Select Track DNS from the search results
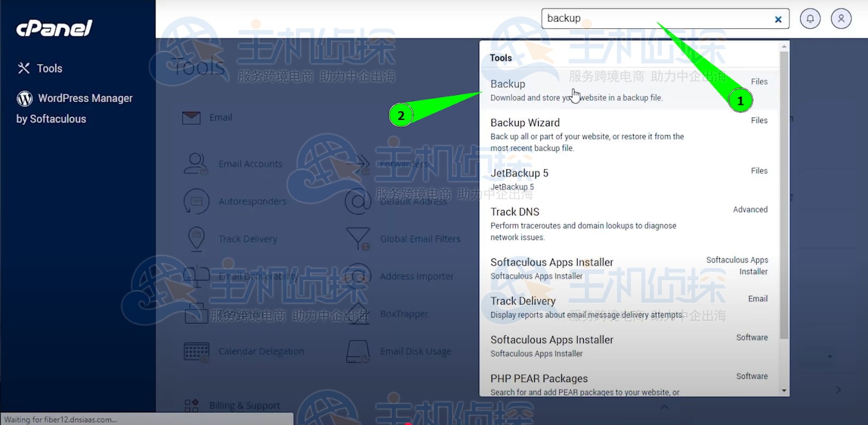The image size is (868, 425). point(629,224)
